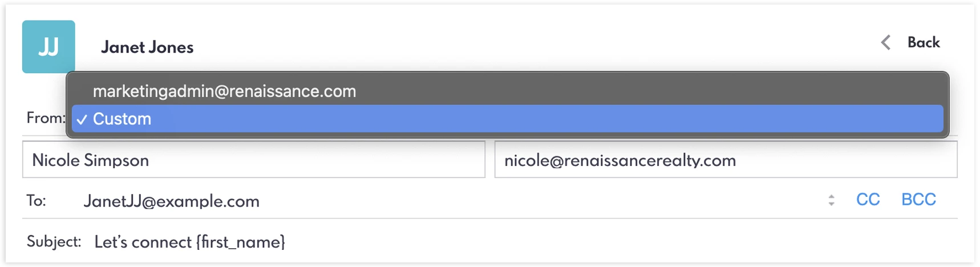This screenshot has width=980, height=267.
Task: Add a BCC recipient
Action: (918, 200)
